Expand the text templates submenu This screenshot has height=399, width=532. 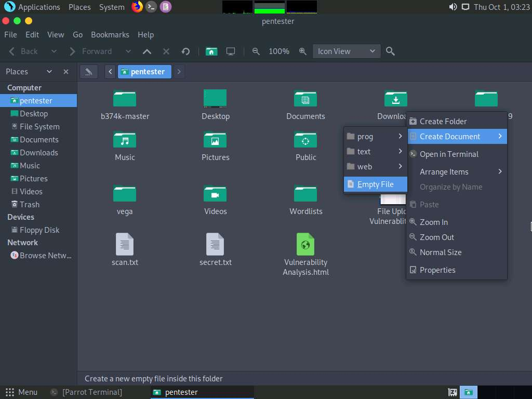click(375, 151)
